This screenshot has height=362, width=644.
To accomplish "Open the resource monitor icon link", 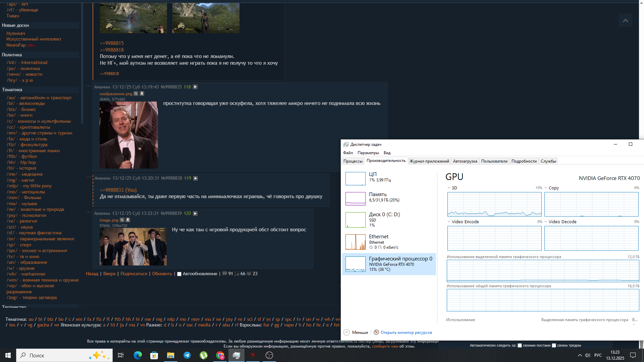I will [376, 332].
